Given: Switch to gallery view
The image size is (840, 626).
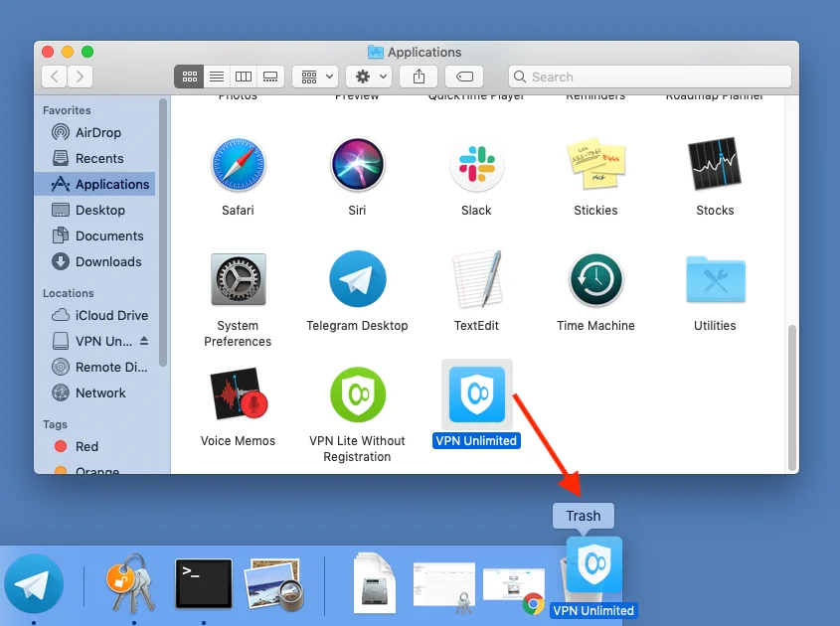Looking at the screenshot, I should point(269,77).
